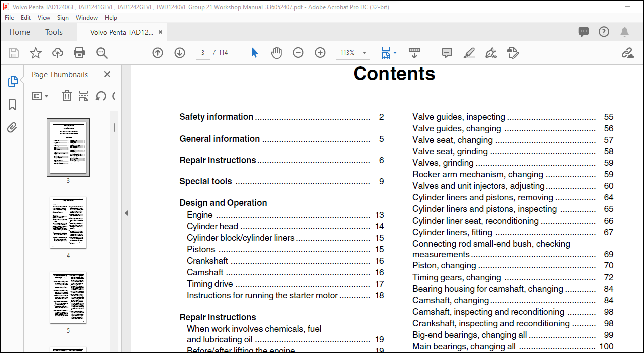Open the chat comments bubble icon
Screen dimensions: 644x353
tap(584, 32)
